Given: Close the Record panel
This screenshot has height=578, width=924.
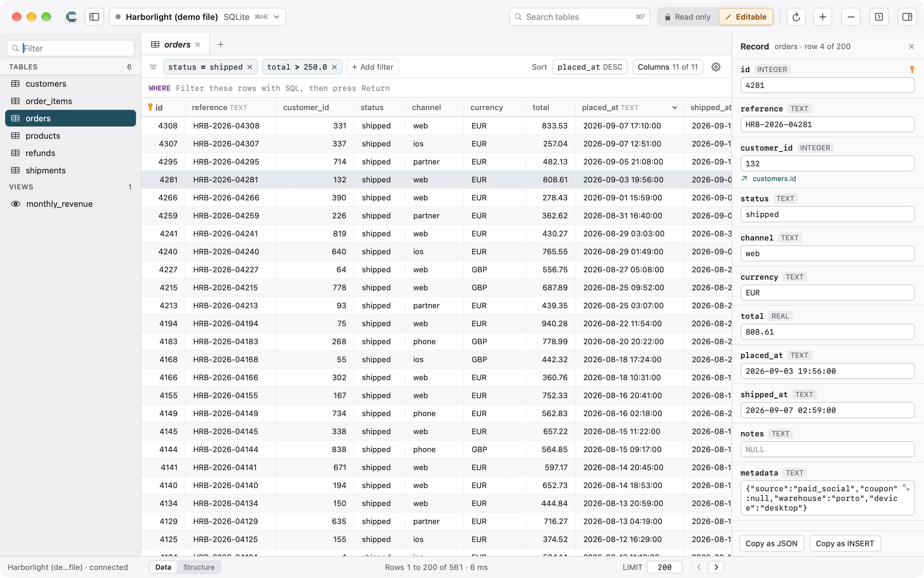Looking at the screenshot, I should pyautogui.click(x=911, y=47).
